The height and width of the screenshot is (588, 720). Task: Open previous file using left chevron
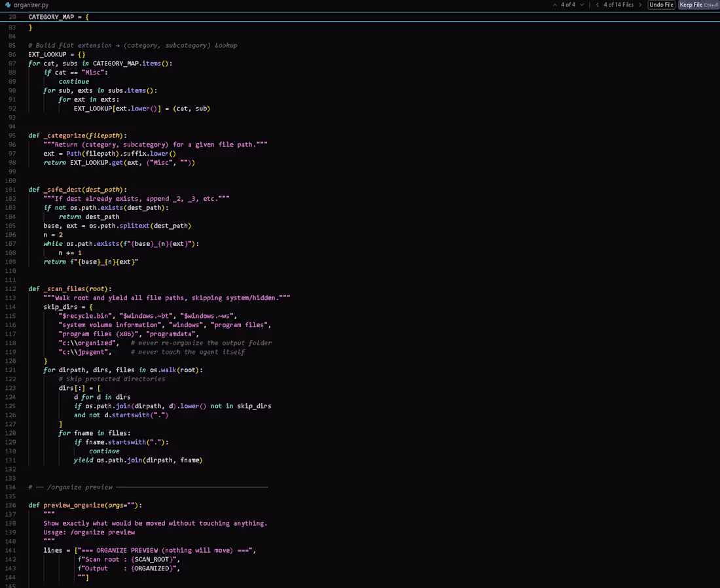coord(597,5)
